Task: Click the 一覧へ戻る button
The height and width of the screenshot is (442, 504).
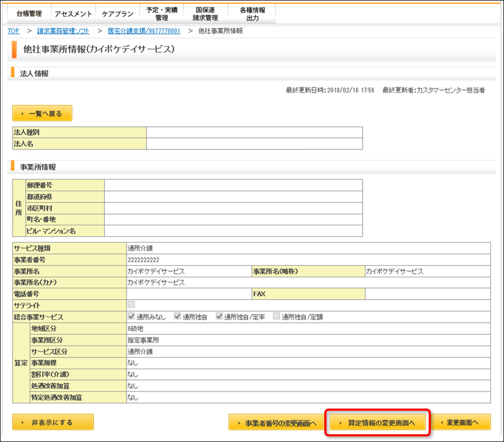Action: pyautogui.click(x=42, y=113)
